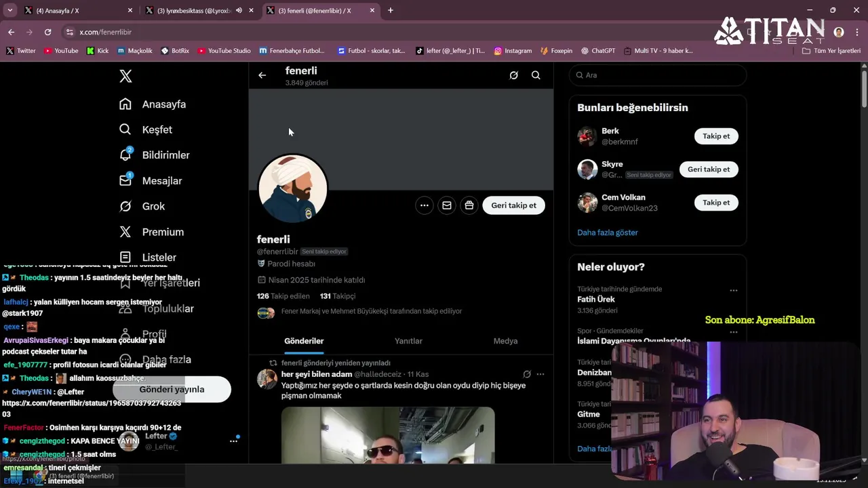This screenshot has width=868, height=488.
Task: Send message to fenerli envelope icon
Action: [446, 205]
